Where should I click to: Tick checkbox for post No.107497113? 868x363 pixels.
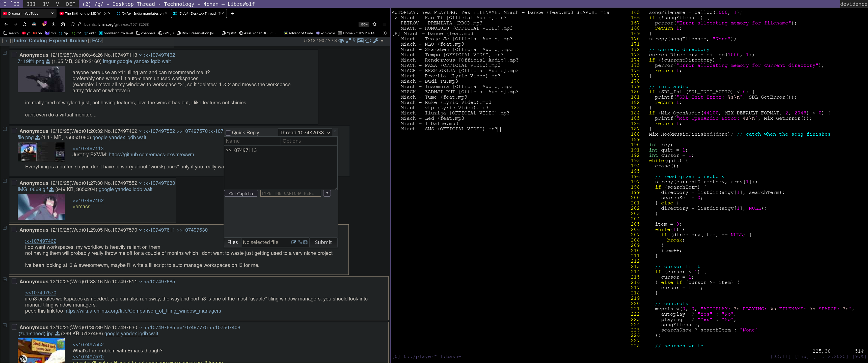click(x=14, y=54)
